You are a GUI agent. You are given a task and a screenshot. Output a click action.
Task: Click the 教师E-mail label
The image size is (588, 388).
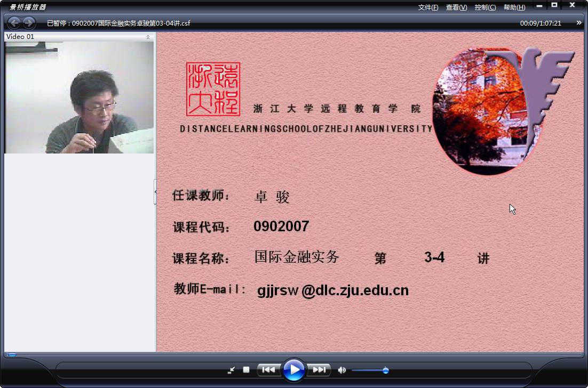210,289
